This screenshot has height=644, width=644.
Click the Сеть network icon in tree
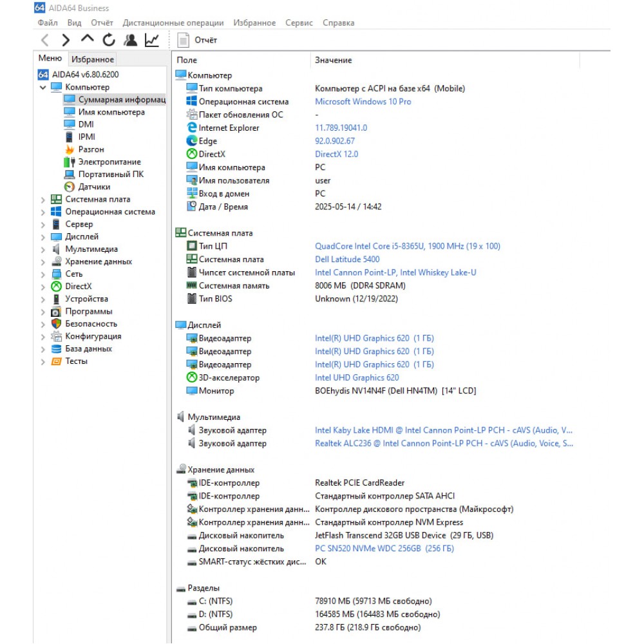click(56, 274)
